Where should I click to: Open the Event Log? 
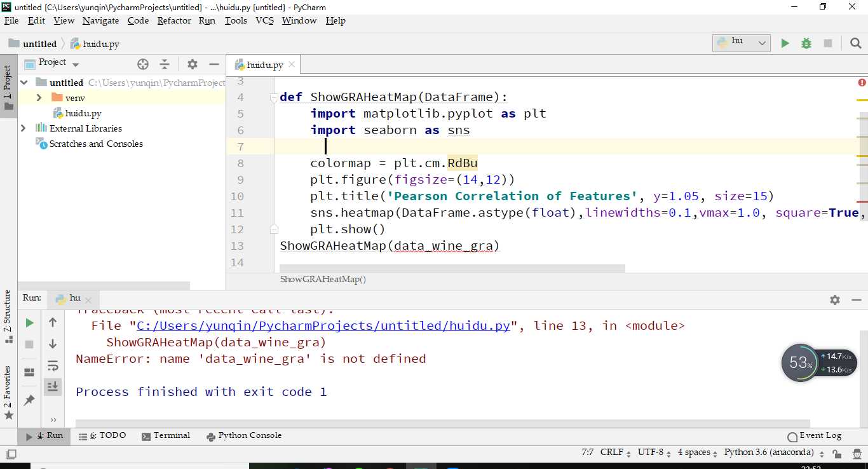[x=815, y=436]
